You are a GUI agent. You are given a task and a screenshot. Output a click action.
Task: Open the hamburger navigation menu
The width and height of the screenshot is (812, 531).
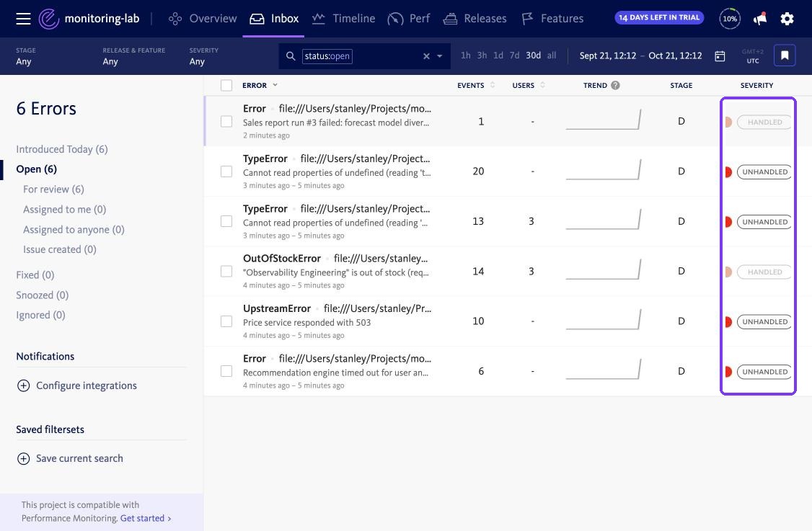coord(23,19)
